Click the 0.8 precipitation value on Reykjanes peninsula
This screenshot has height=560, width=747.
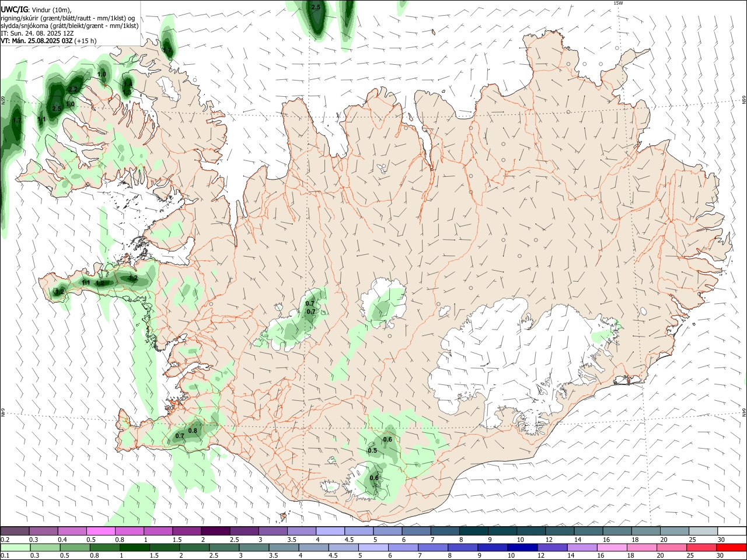pyautogui.click(x=193, y=430)
